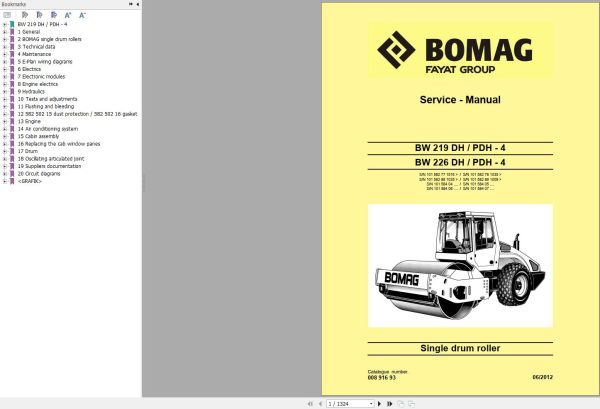
Task: Expand the 1 General bookmark
Action: 5,32
